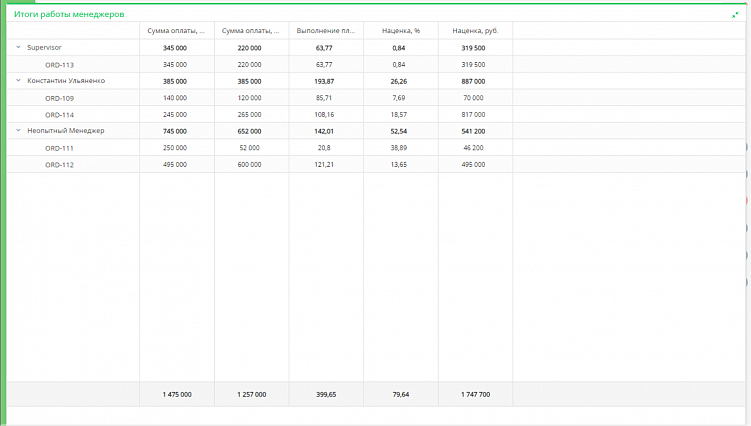
Task: Click the Неопытный Менеджер manager name
Action: click(x=66, y=130)
